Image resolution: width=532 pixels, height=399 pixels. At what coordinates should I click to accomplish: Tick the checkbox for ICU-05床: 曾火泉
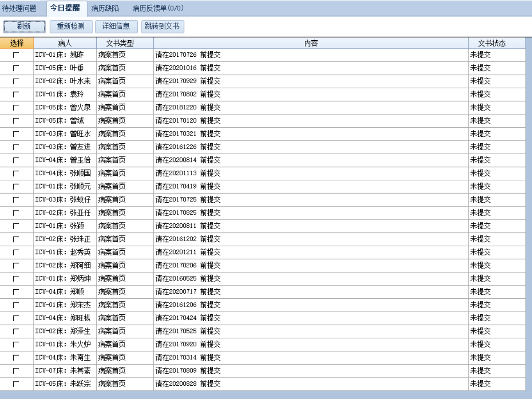pos(16,108)
